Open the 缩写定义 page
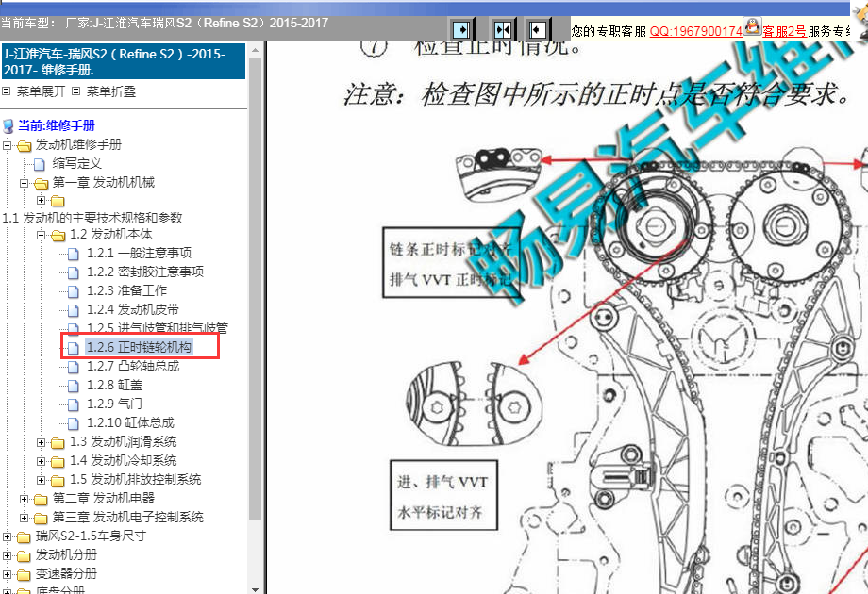 click(x=77, y=163)
